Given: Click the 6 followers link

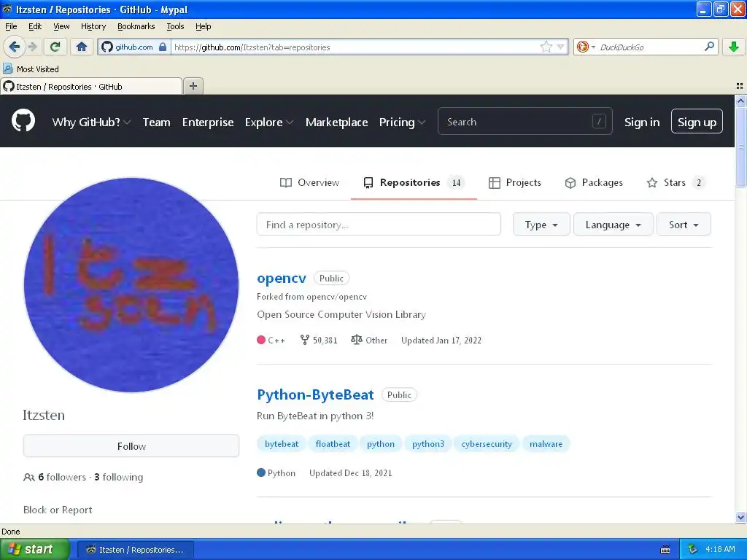Looking at the screenshot, I should [x=62, y=477].
